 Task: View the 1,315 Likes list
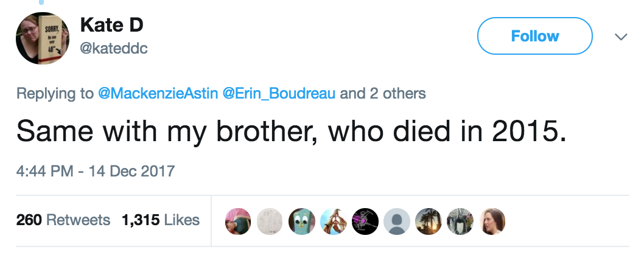pyautogui.click(x=161, y=220)
